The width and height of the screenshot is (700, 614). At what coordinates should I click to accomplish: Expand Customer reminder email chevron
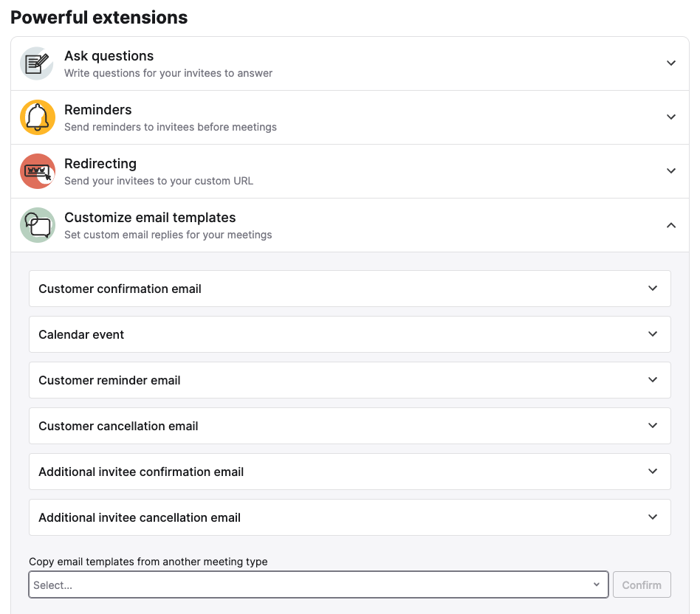(x=652, y=380)
